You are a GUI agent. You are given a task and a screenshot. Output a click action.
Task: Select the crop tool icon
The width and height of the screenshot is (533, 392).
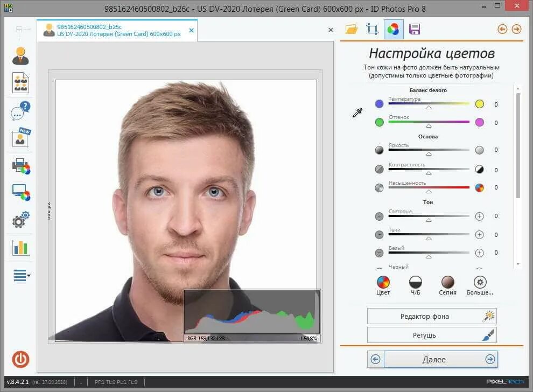point(372,29)
